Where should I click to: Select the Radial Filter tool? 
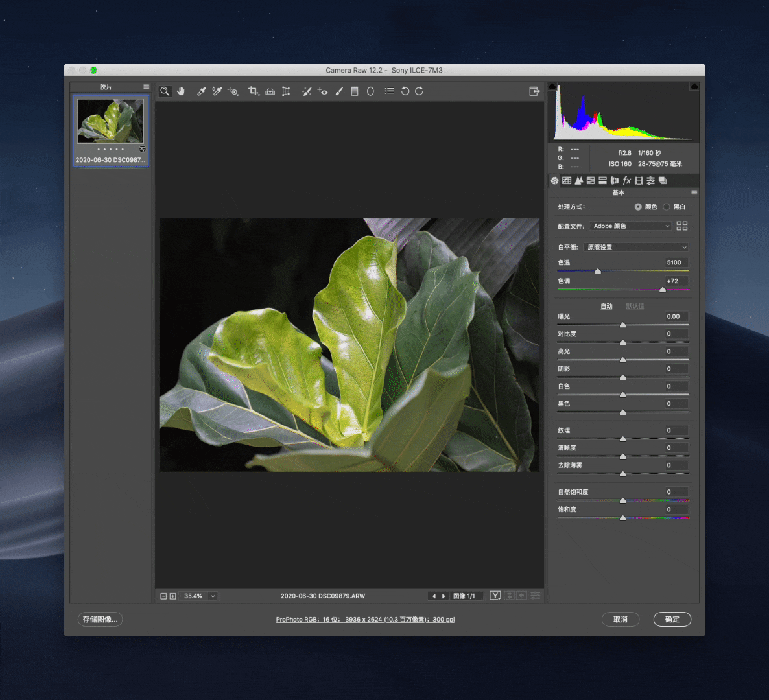click(x=370, y=91)
